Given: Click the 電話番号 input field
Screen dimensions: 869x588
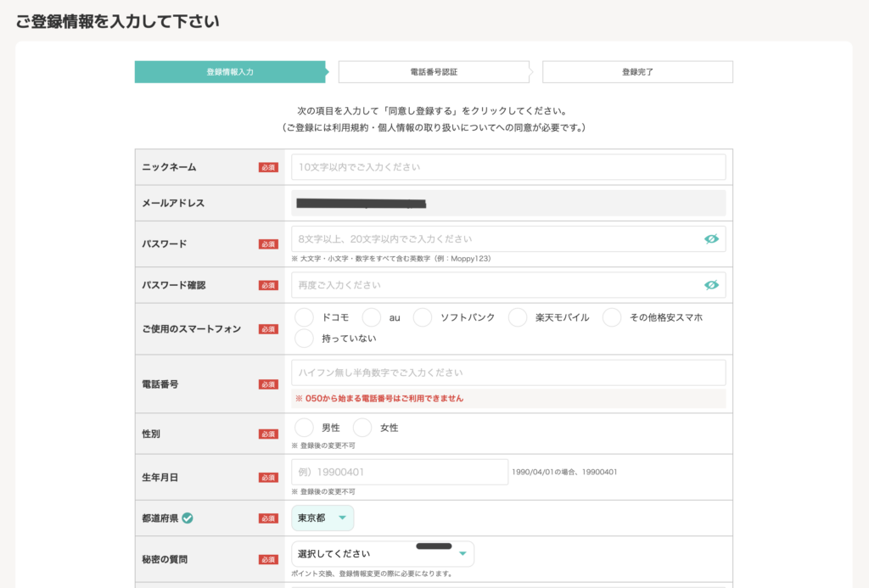Looking at the screenshot, I should click(507, 372).
